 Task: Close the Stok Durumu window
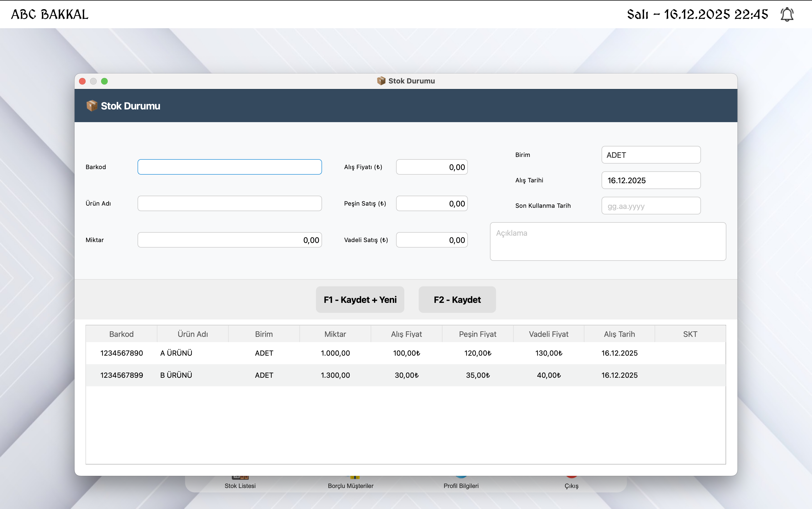[x=82, y=81]
